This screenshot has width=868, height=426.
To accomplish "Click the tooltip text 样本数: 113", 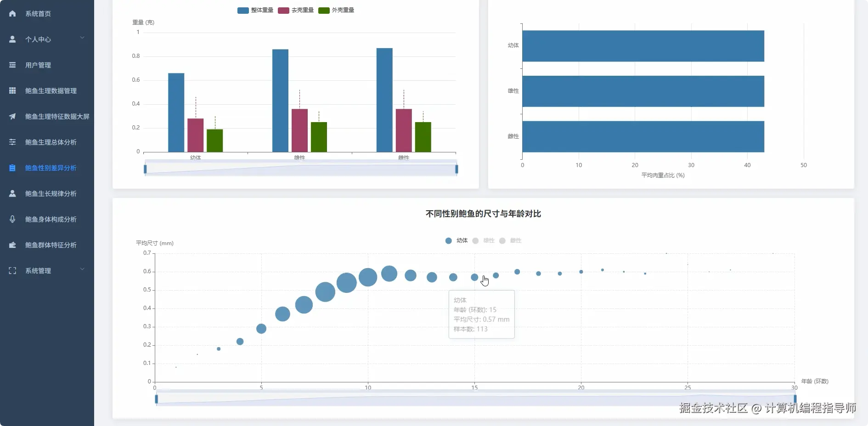I will (471, 329).
